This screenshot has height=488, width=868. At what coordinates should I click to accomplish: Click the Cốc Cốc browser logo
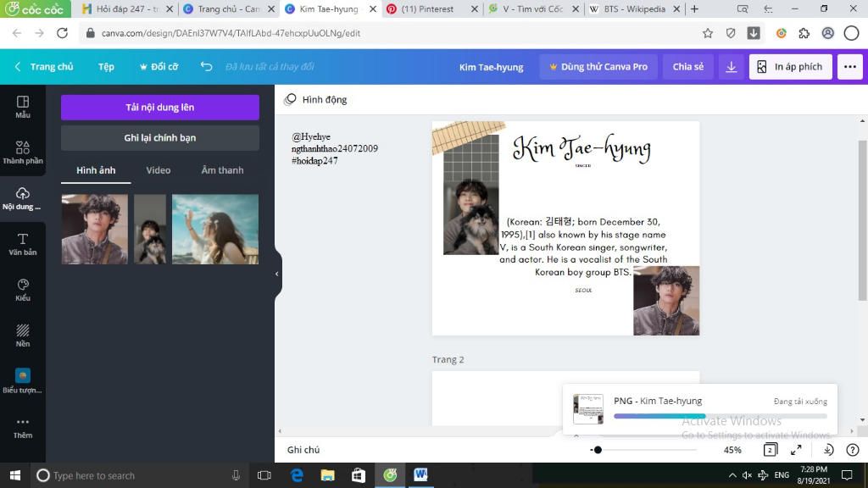[35, 8]
